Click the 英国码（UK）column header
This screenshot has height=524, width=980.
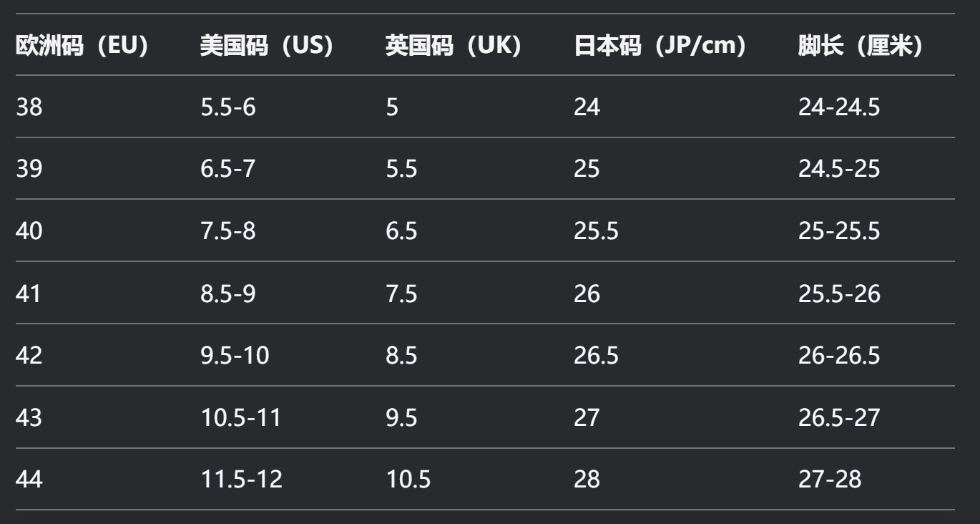pyautogui.click(x=454, y=47)
